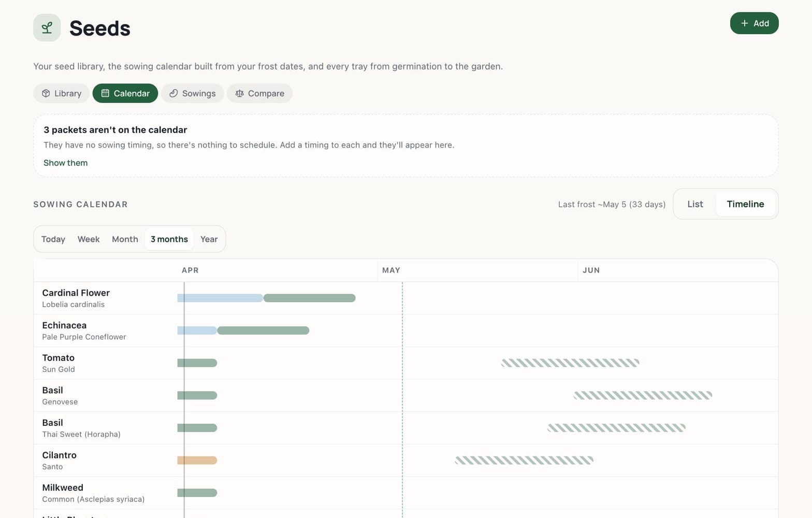Click Cardinal Flower green sowing bar
Viewport: 812px width, 518px height.
pyautogui.click(x=310, y=298)
